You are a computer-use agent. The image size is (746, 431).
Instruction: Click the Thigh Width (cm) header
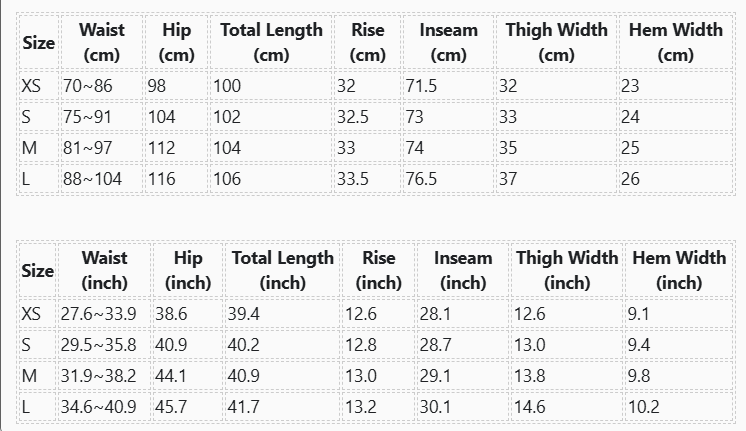click(x=556, y=42)
